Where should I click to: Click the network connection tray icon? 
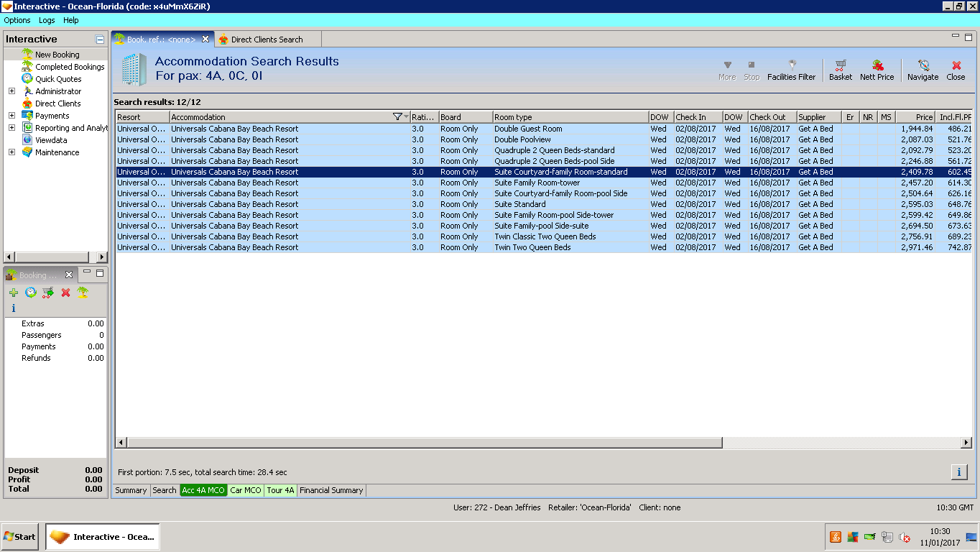(887, 537)
